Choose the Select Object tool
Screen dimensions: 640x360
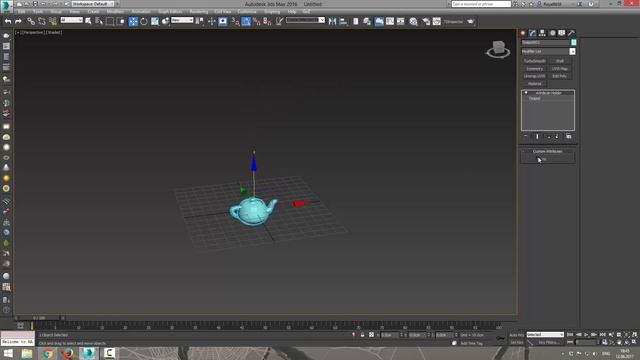(88, 21)
